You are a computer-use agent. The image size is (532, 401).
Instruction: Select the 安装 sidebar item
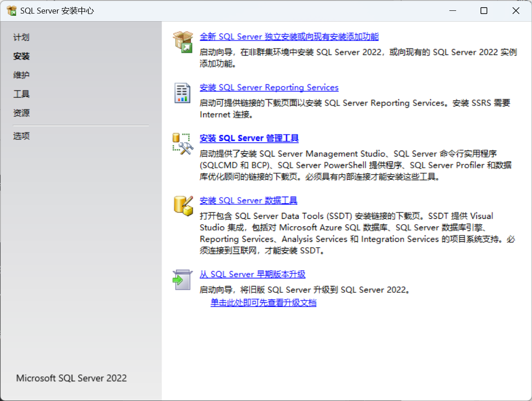point(21,56)
